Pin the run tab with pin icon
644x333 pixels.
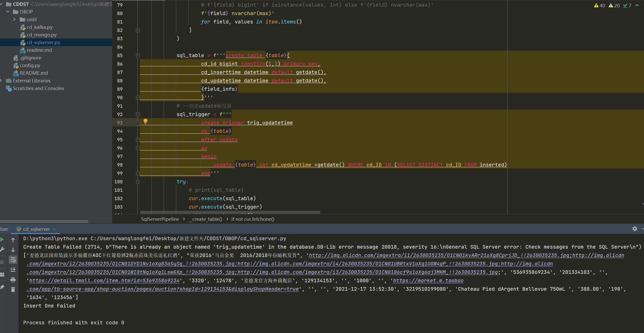pos(2,287)
